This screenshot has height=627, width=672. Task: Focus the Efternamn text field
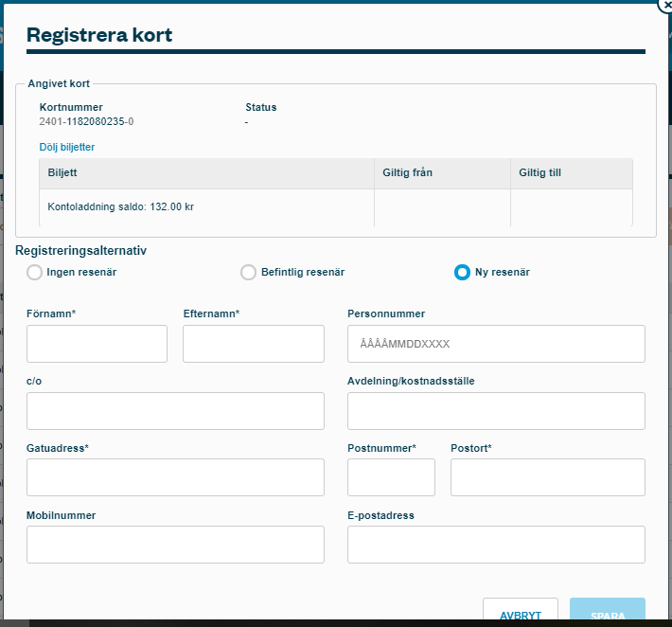pyautogui.click(x=253, y=344)
